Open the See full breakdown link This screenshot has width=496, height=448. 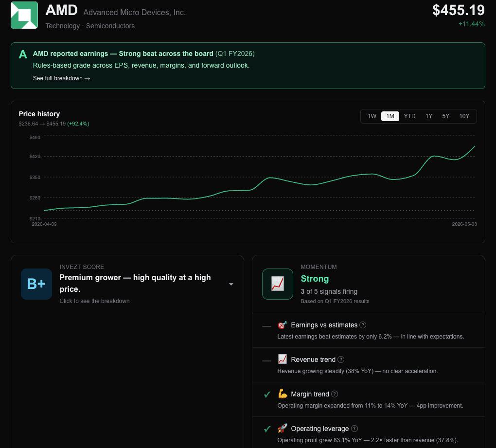coord(61,78)
